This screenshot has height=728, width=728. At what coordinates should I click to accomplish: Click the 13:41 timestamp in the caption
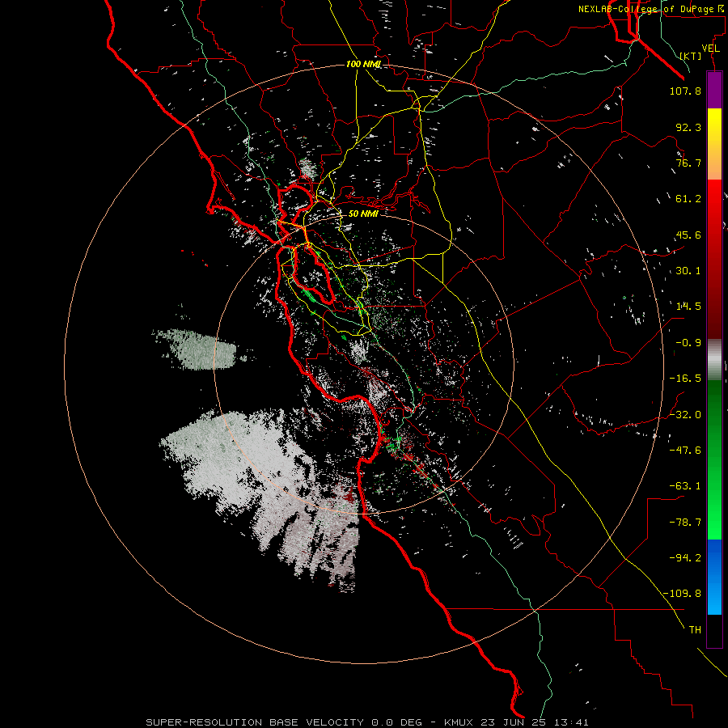tap(574, 722)
